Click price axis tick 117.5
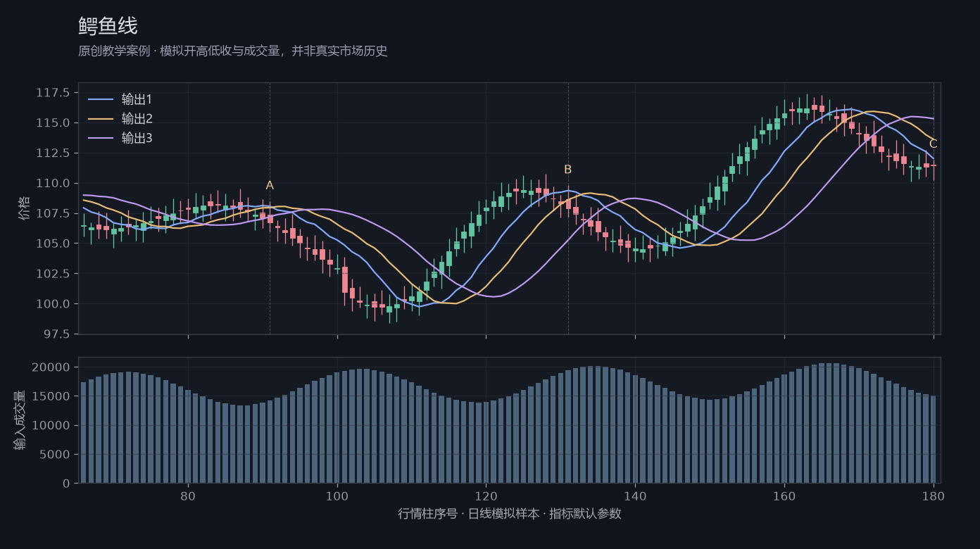Viewport: 980px width, 549px height. (53, 93)
